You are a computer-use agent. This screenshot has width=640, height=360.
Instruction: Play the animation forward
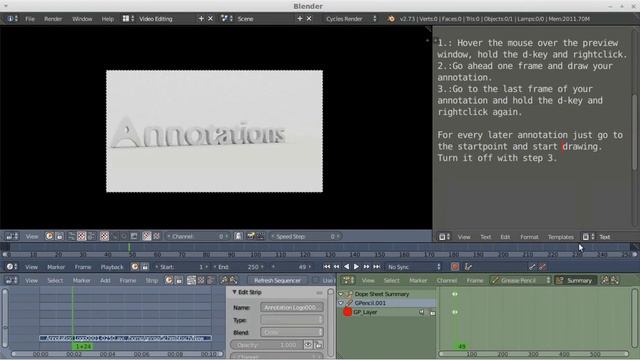[356, 267]
